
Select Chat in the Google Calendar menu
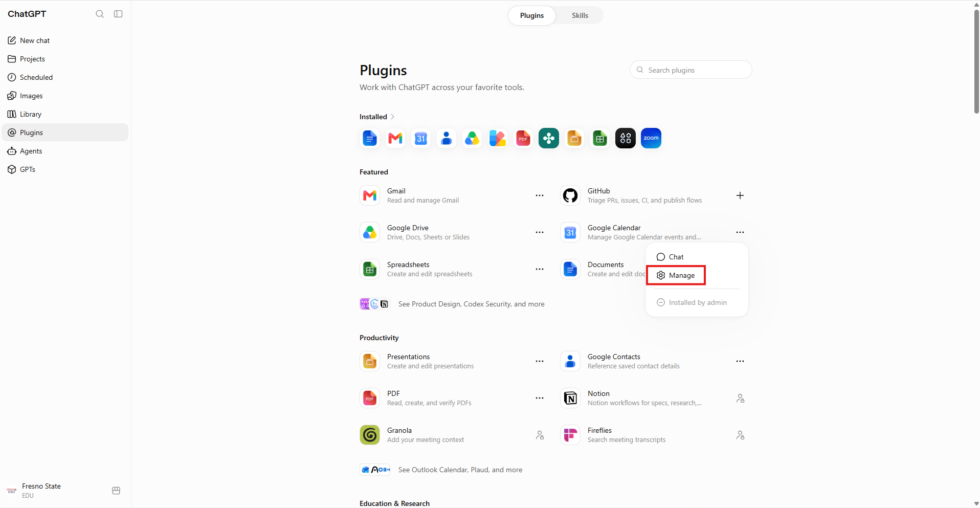pyautogui.click(x=697, y=257)
